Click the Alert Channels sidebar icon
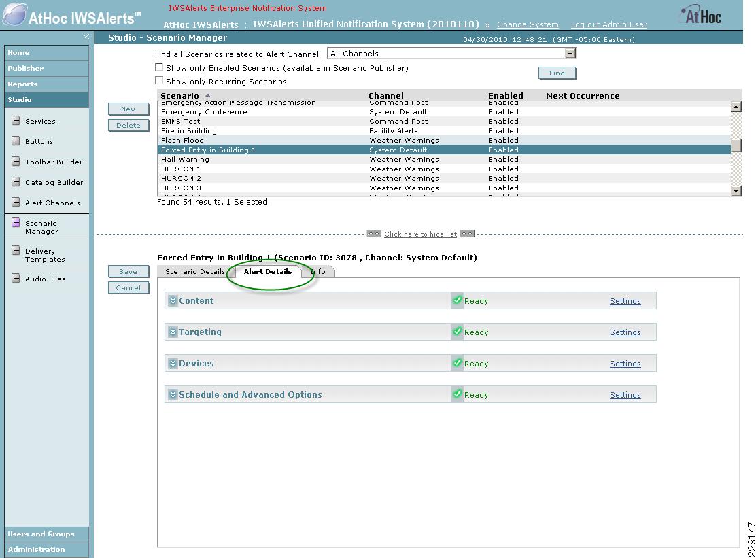 (x=16, y=202)
